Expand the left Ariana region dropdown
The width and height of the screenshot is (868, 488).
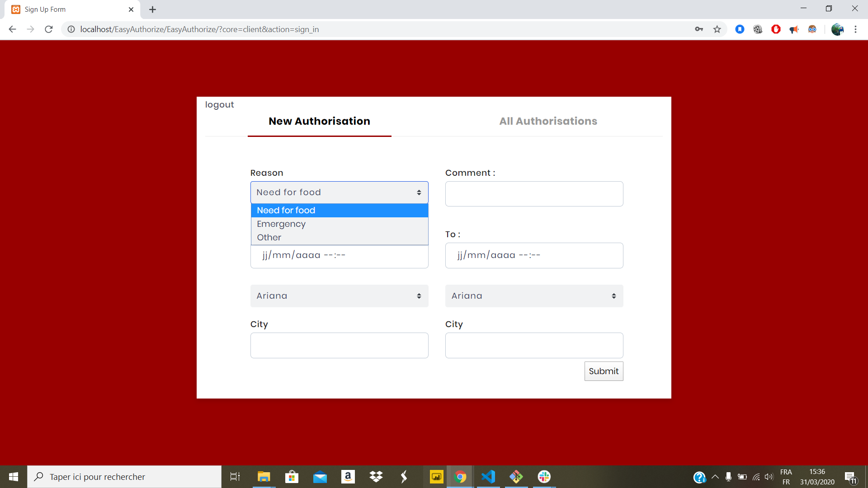pyautogui.click(x=339, y=296)
